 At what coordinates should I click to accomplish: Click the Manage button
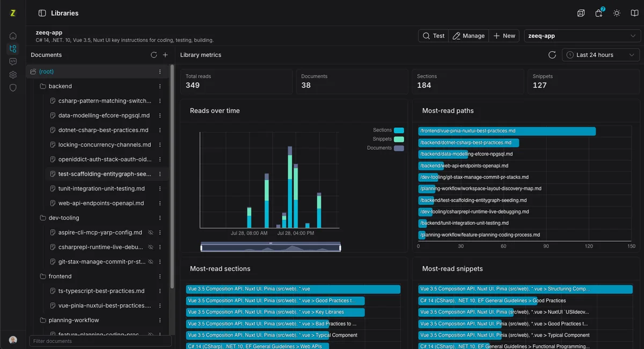469,36
